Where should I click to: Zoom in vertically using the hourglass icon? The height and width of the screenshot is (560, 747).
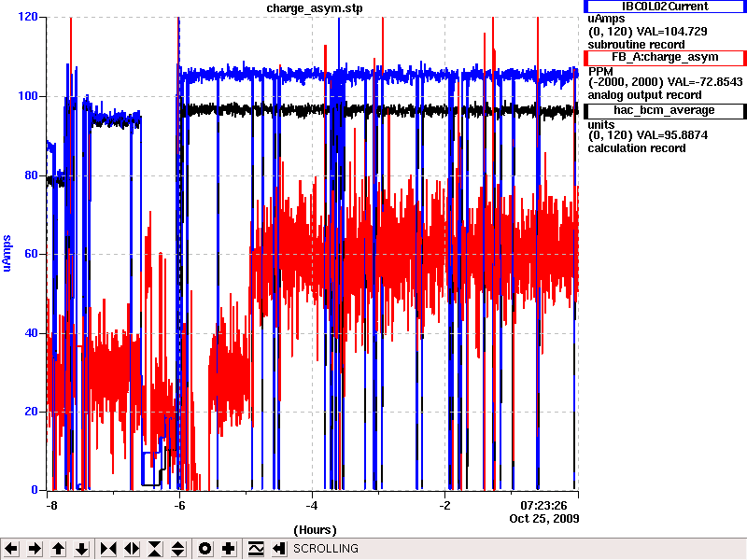(155, 549)
